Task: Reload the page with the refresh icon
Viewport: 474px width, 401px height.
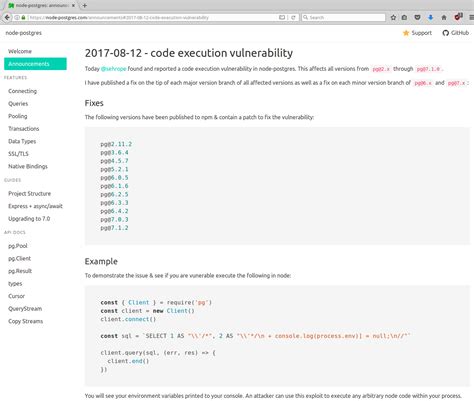Action: (x=293, y=18)
